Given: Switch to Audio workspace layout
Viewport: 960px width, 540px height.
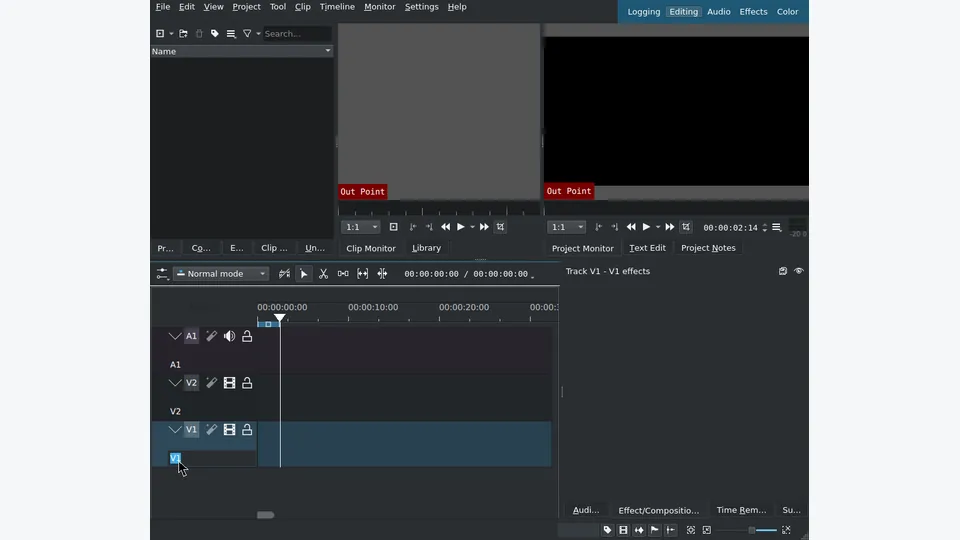Looking at the screenshot, I should [719, 12].
